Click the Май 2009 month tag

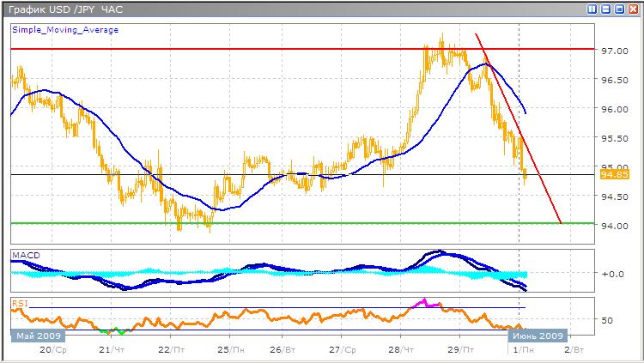37,335
